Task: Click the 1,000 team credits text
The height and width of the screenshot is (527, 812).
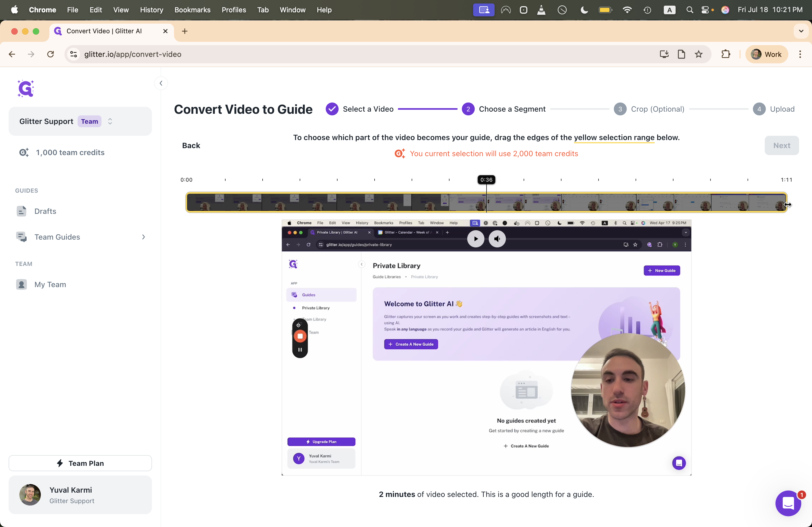Action: [x=70, y=152]
